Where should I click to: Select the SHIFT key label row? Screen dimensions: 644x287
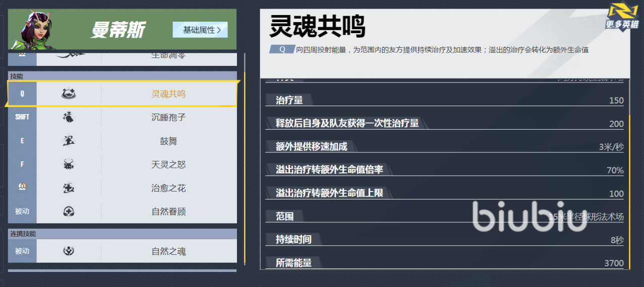(22, 117)
